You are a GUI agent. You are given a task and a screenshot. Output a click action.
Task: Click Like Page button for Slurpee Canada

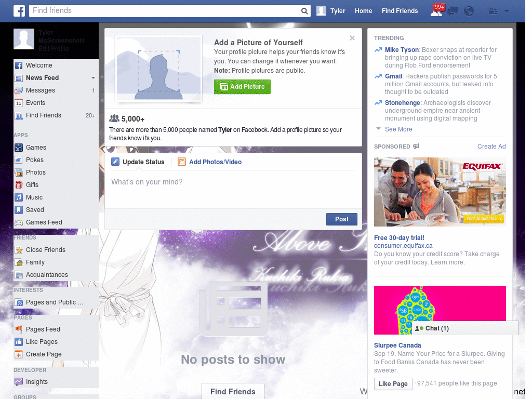point(393,384)
